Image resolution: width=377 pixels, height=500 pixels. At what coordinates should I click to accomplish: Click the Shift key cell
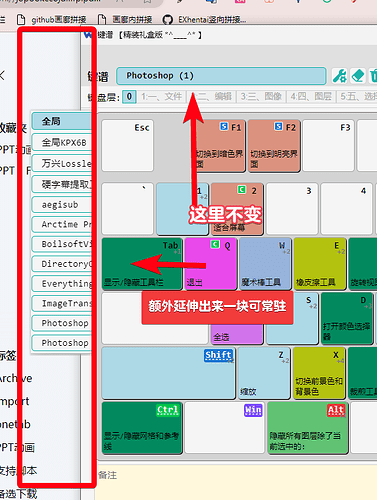tap(169, 373)
